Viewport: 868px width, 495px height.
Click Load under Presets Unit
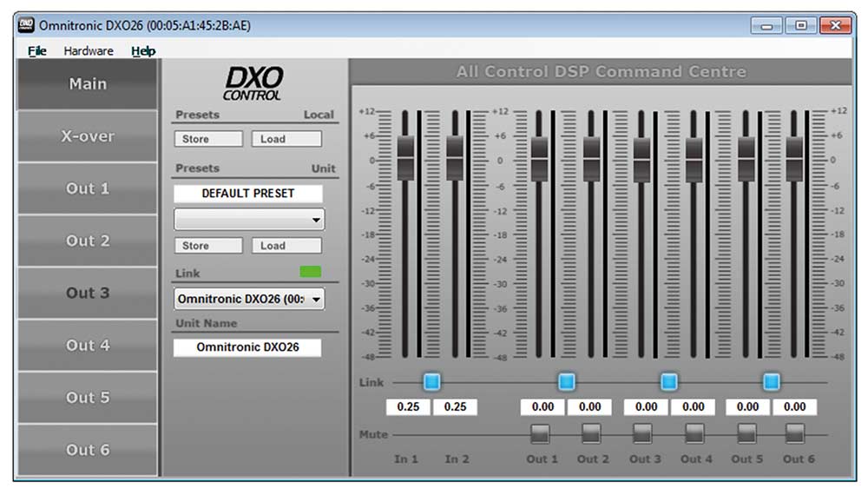pos(286,246)
